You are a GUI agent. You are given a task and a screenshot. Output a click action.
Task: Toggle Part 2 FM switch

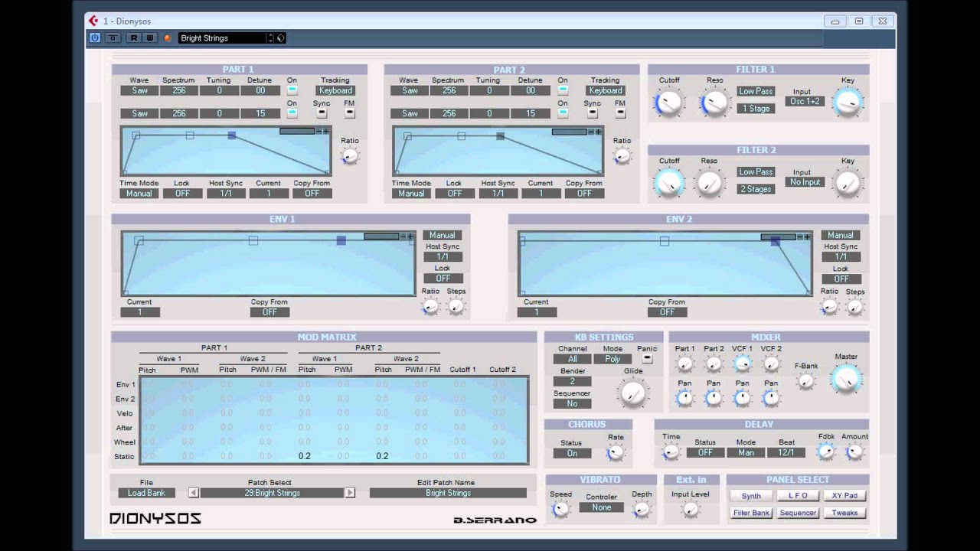(620, 113)
